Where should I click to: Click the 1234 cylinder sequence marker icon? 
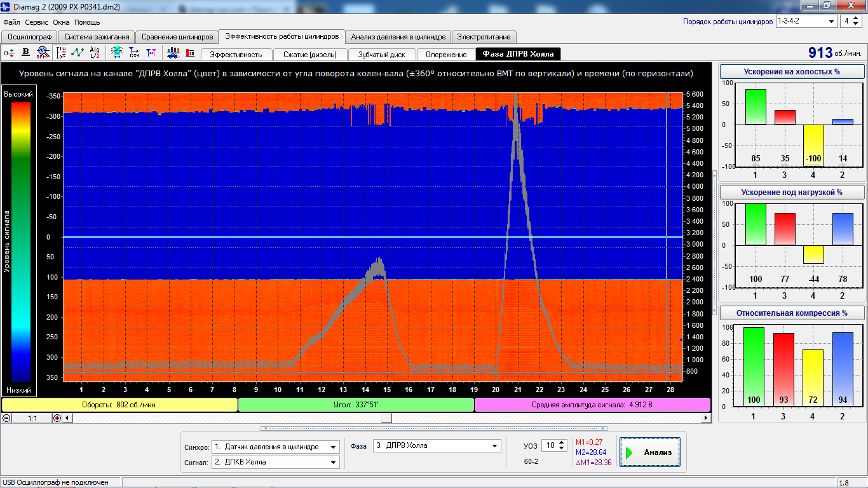[x=134, y=52]
